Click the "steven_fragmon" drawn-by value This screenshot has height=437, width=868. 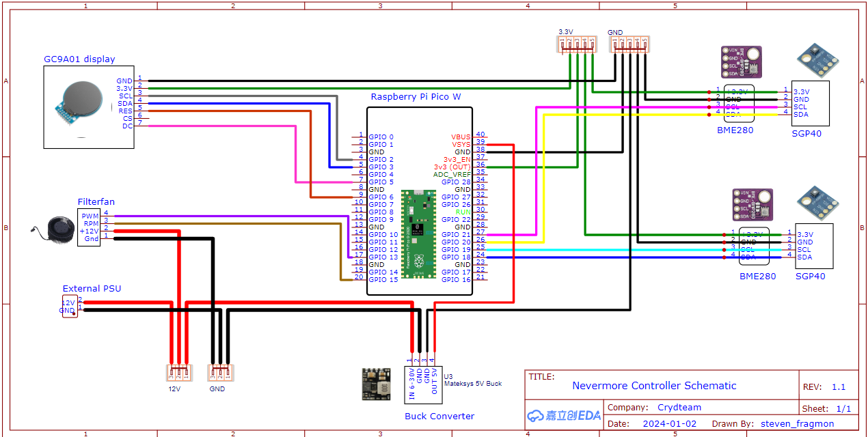[x=798, y=424]
